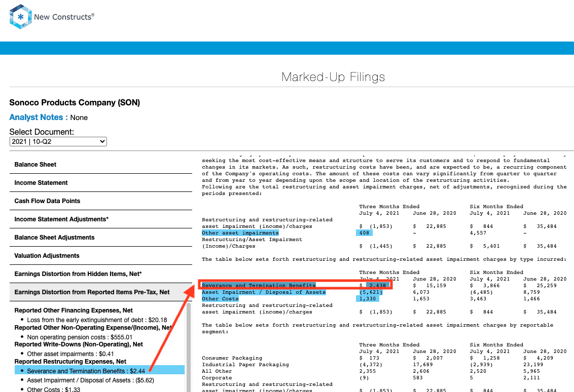Select Other asset impairments : $0.41 item
The width and height of the screenshot is (574, 392).
point(70,354)
